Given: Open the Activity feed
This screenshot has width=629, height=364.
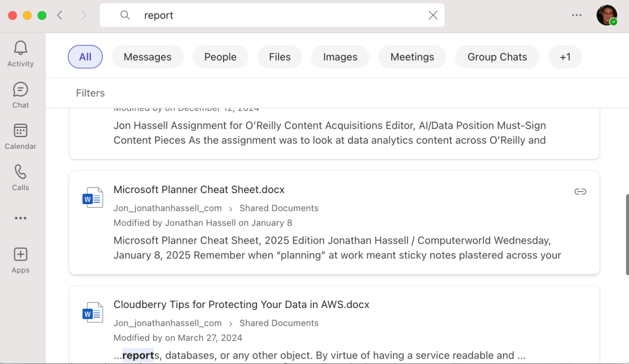Looking at the screenshot, I should [x=20, y=53].
